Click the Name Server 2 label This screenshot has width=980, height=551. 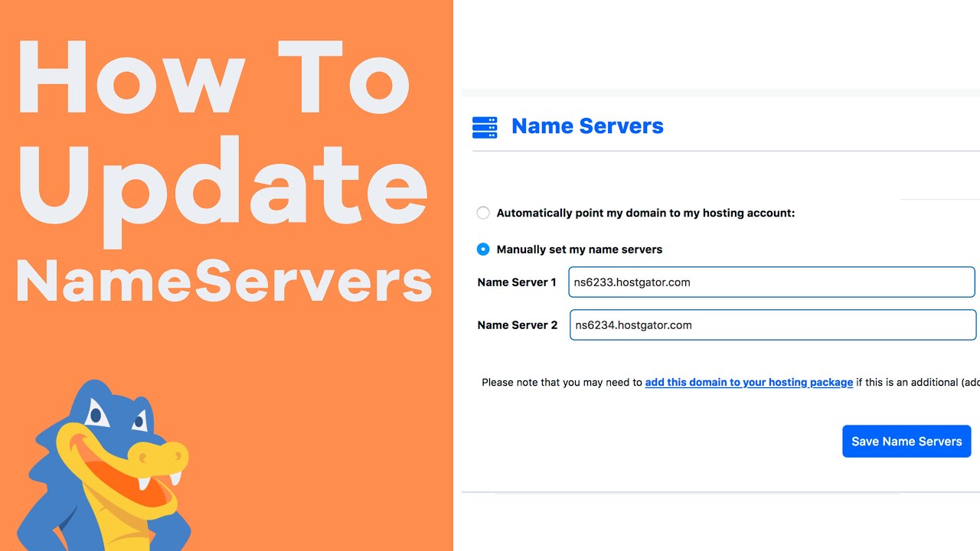(518, 325)
